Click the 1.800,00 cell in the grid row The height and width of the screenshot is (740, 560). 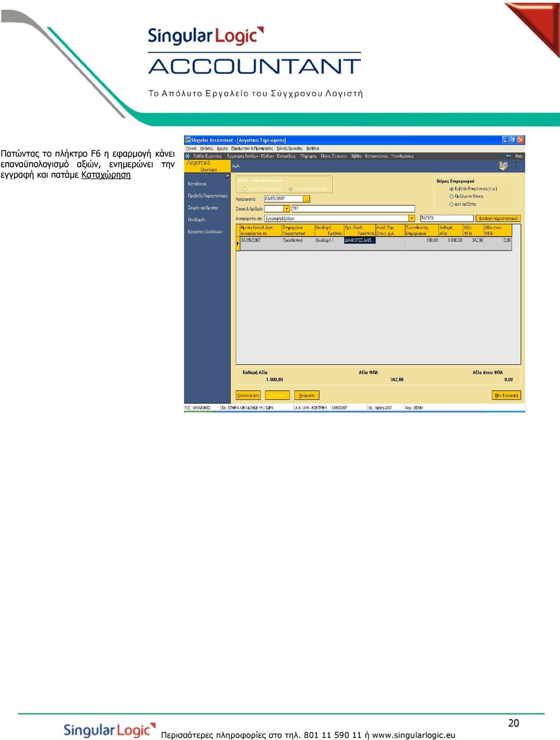(x=451, y=240)
